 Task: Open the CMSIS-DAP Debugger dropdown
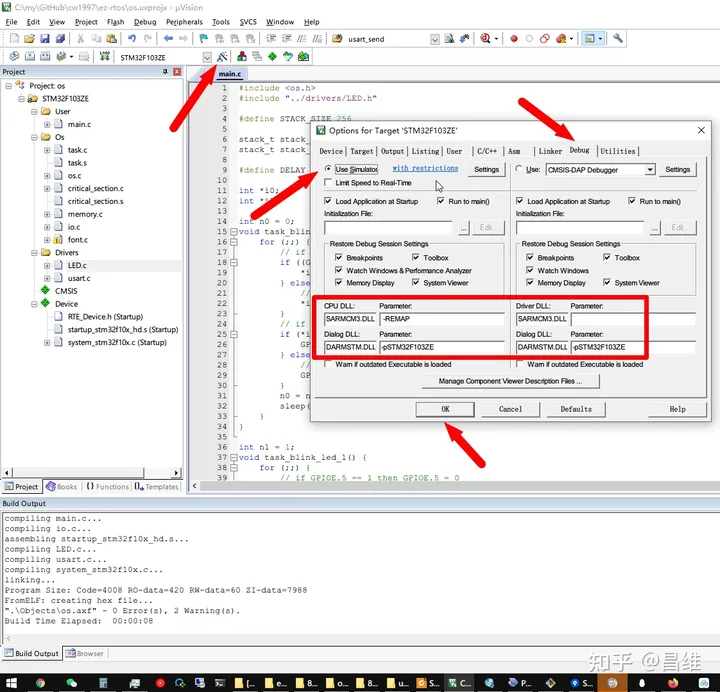tap(650, 169)
